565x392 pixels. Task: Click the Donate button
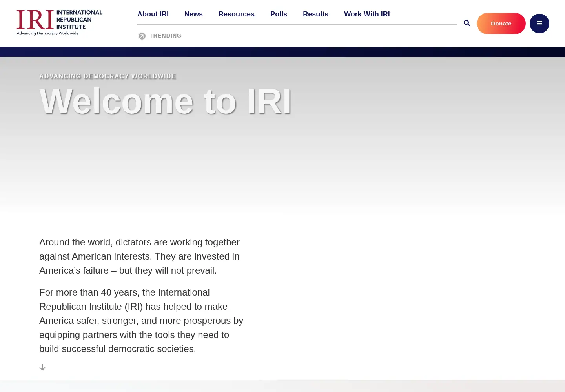(501, 24)
